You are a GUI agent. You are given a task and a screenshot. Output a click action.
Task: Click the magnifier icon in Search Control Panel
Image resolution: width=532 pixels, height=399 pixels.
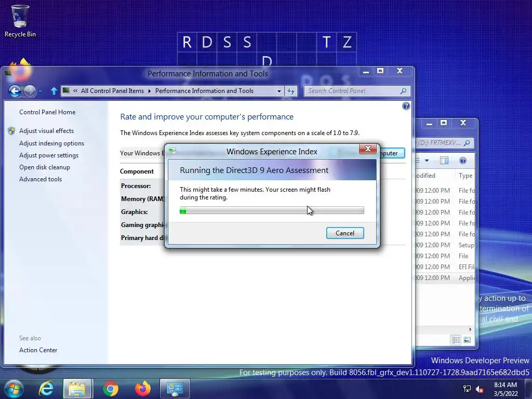point(403,91)
